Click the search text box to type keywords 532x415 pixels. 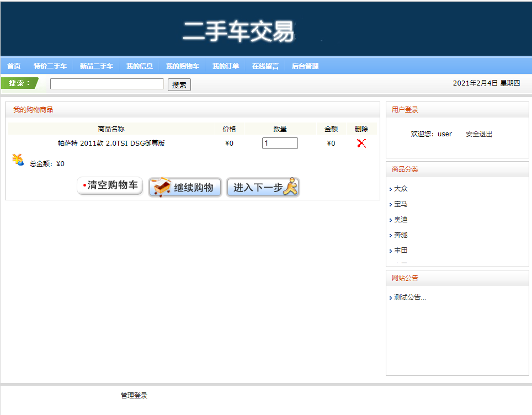[107, 84]
